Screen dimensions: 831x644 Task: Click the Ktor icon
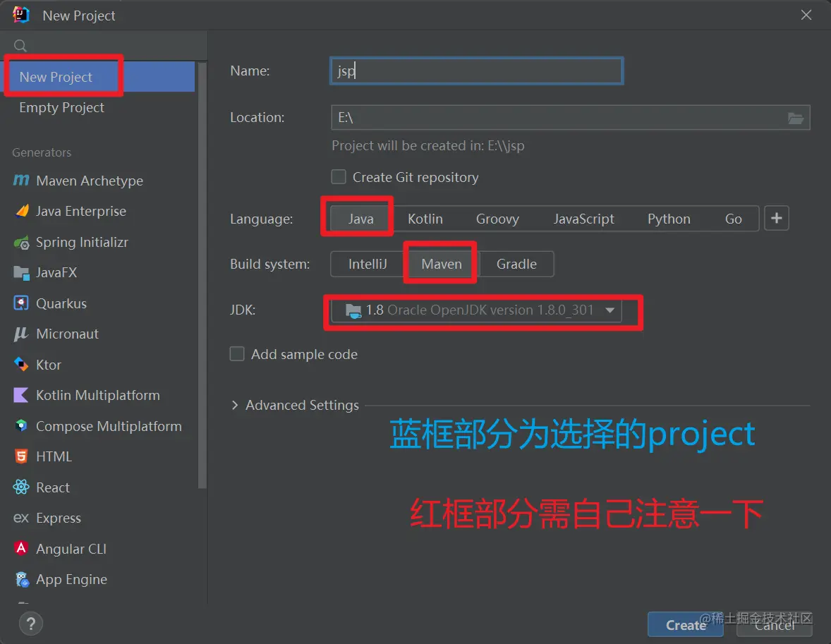point(20,365)
